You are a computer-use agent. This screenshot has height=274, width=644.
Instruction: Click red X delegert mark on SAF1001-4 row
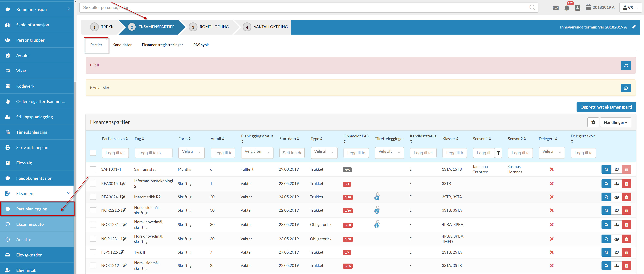pos(551,169)
